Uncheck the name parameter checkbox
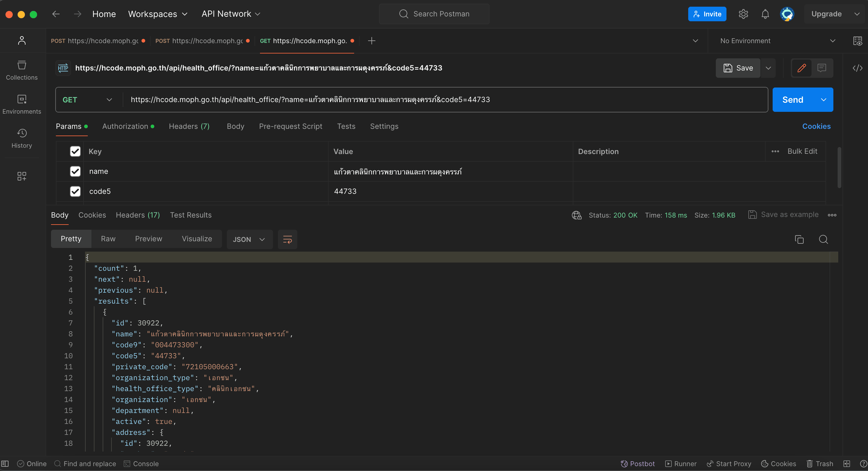The width and height of the screenshot is (868, 471). point(75,171)
